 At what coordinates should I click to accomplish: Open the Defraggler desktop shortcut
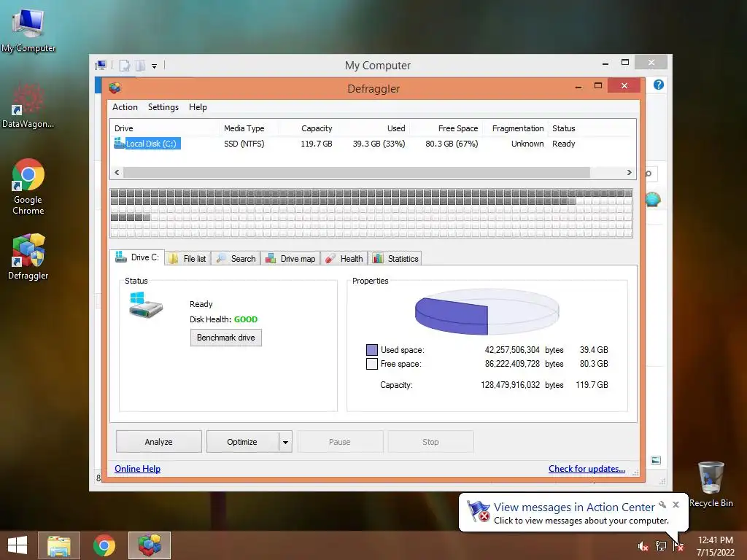pyautogui.click(x=28, y=257)
